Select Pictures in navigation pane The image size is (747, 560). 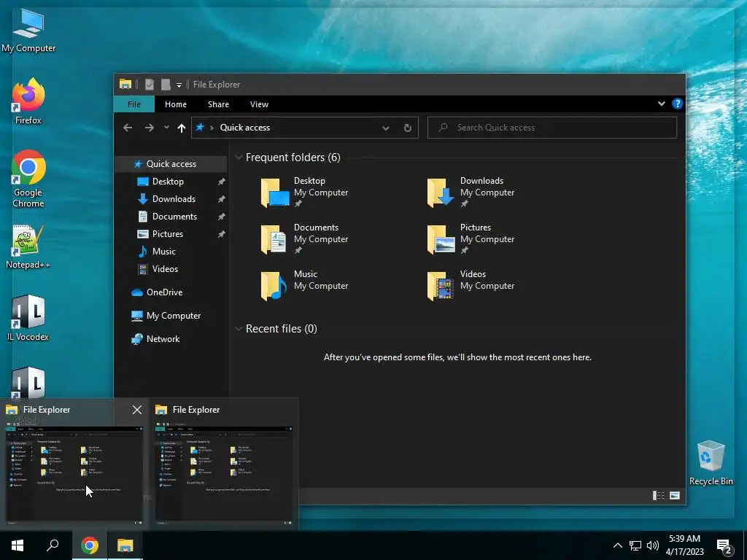(x=171, y=234)
